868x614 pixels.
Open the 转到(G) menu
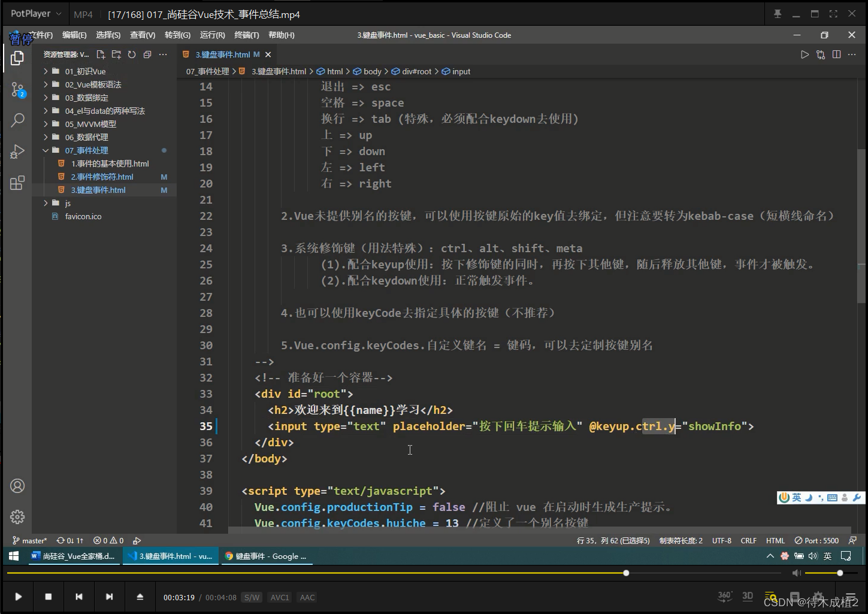point(177,35)
